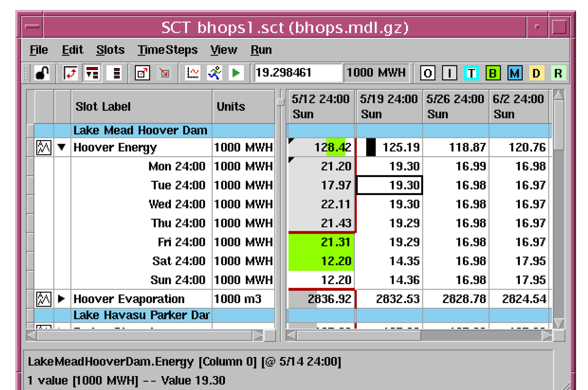Click the 22.11 cell in Wed row

(x=321, y=204)
